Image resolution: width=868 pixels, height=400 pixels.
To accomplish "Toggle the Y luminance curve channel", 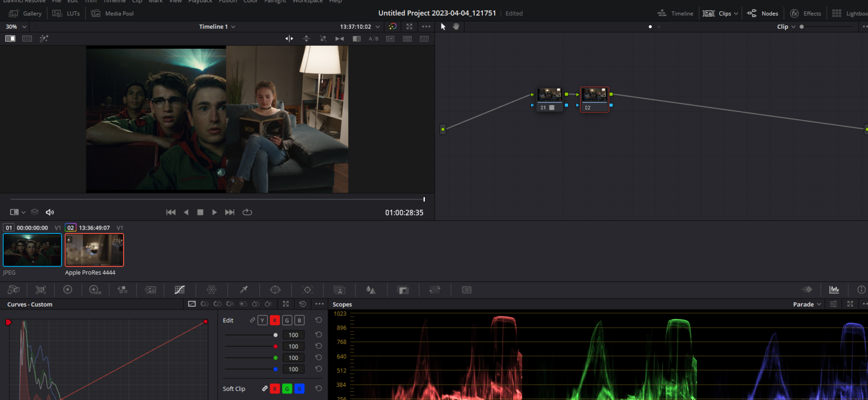I will point(263,320).
